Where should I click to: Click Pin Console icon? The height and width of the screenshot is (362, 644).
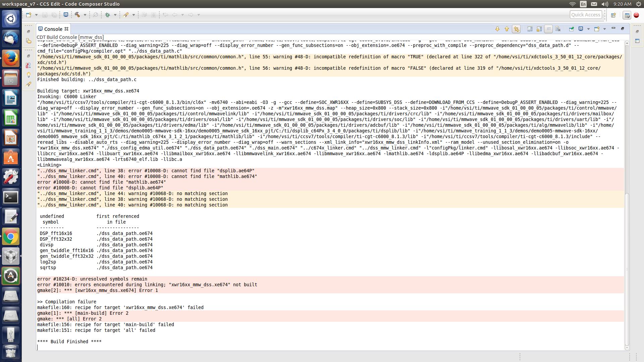[x=571, y=29]
